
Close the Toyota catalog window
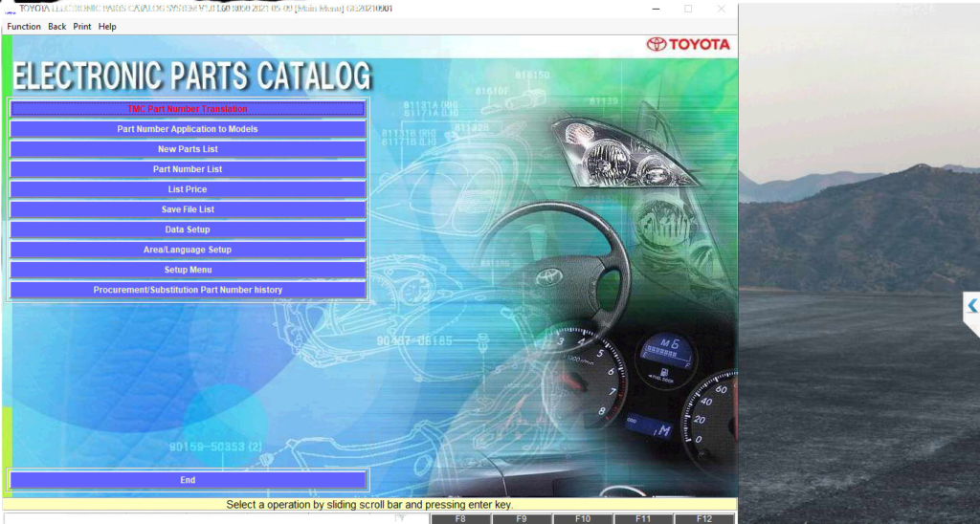click(x=722, y=9)
